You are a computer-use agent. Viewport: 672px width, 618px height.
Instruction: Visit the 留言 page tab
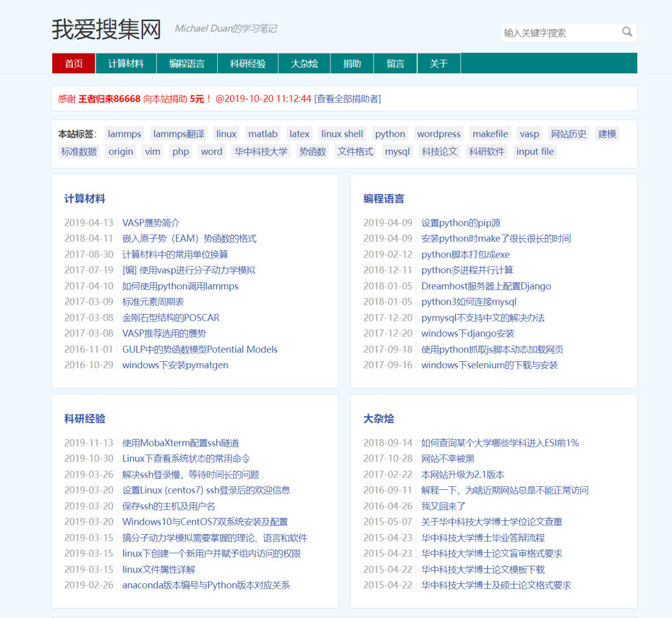[395, 63]
